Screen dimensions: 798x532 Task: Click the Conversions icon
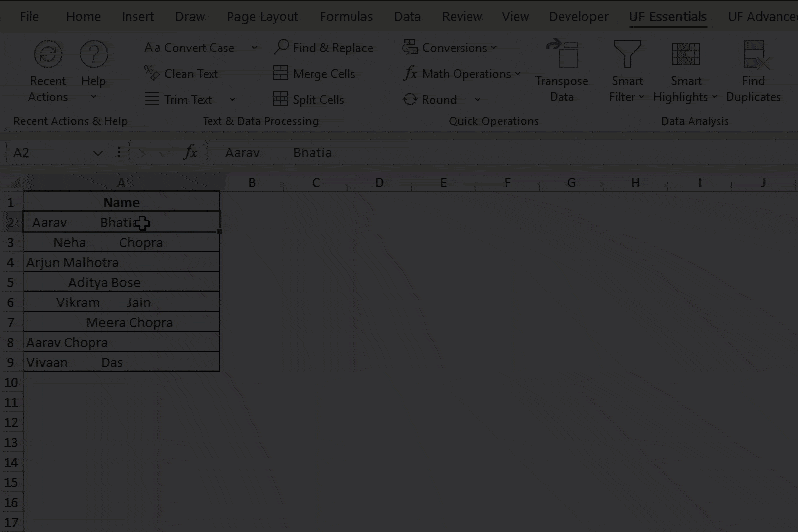[x=410, y=47]
